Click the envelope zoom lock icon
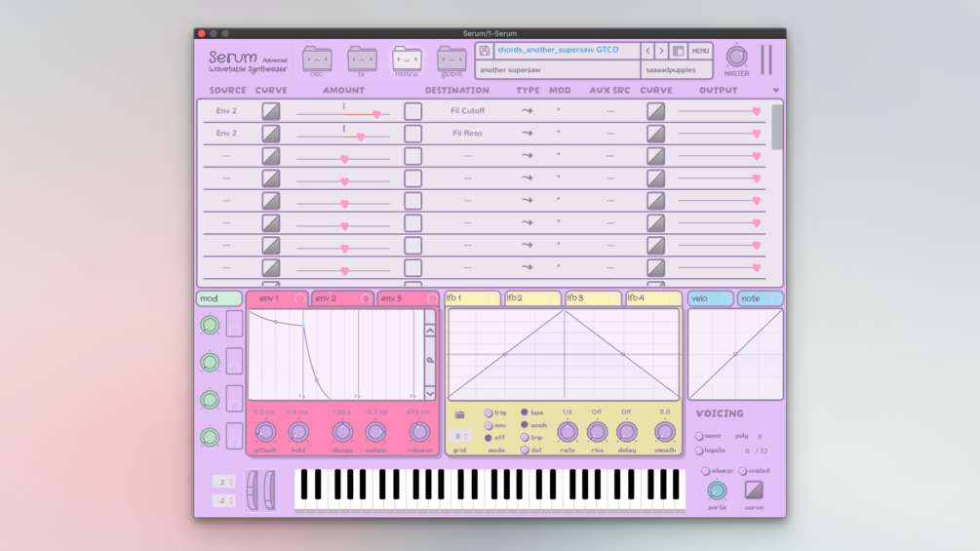The image size is (980, 551). [x=430, y=361]
